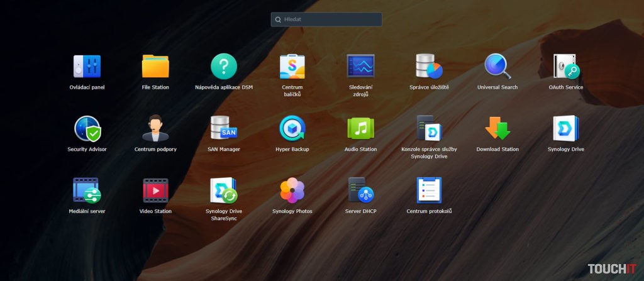Viewport: 644px width, 281px height.
Task: Open Synology Photos
Action: point(292,190)
